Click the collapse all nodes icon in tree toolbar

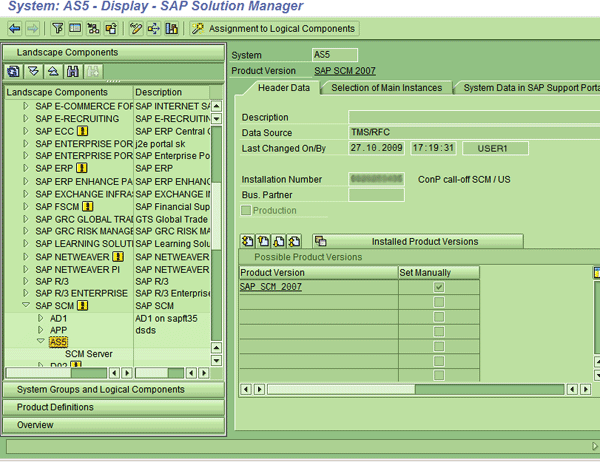click(x=53, y=72)
